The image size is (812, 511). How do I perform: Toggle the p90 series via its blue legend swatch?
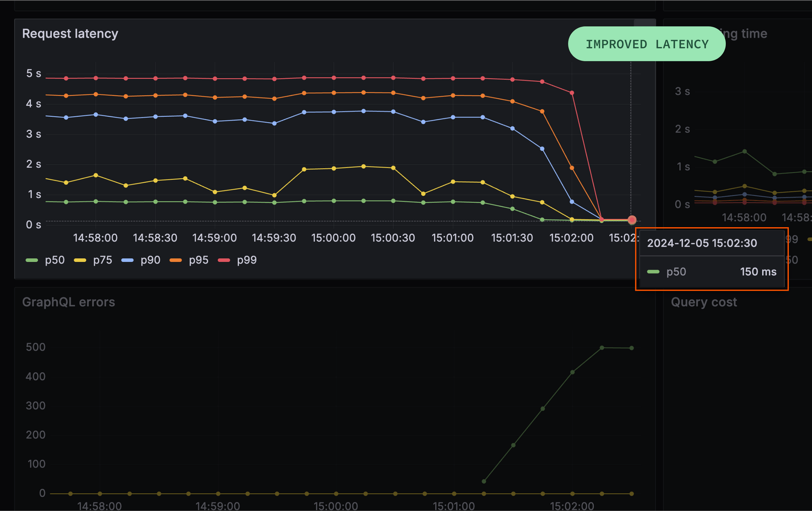click(x=128, y=260)
